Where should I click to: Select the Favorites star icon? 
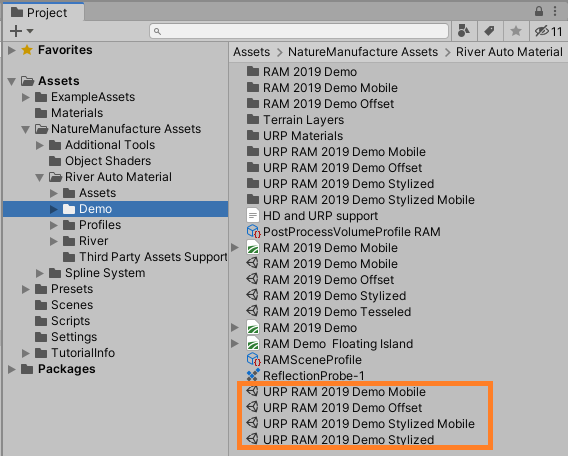pyautogui.click(x=27, y=50)
